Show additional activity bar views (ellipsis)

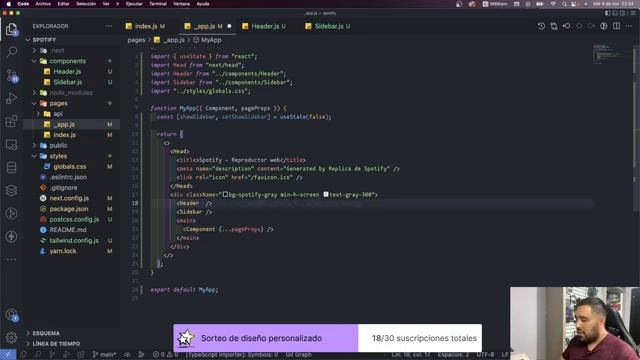pos(11,259)
